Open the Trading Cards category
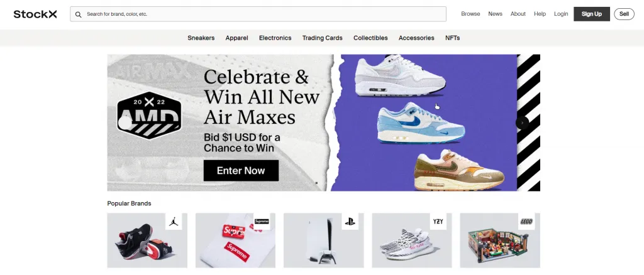This screenshot has width=644, height=275. point(323,38)
